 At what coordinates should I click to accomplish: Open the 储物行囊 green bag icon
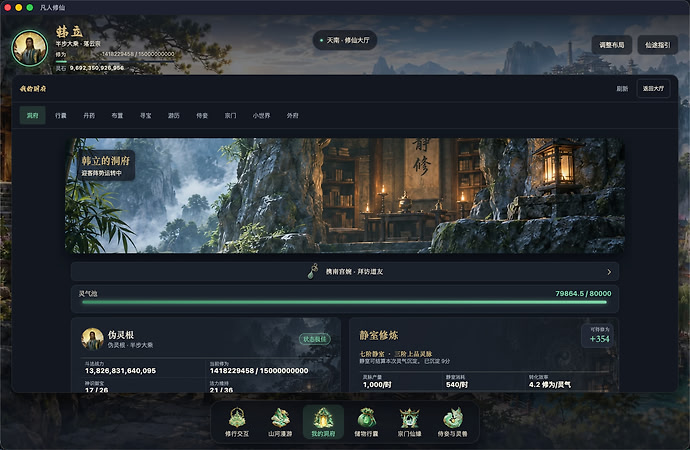366,422
